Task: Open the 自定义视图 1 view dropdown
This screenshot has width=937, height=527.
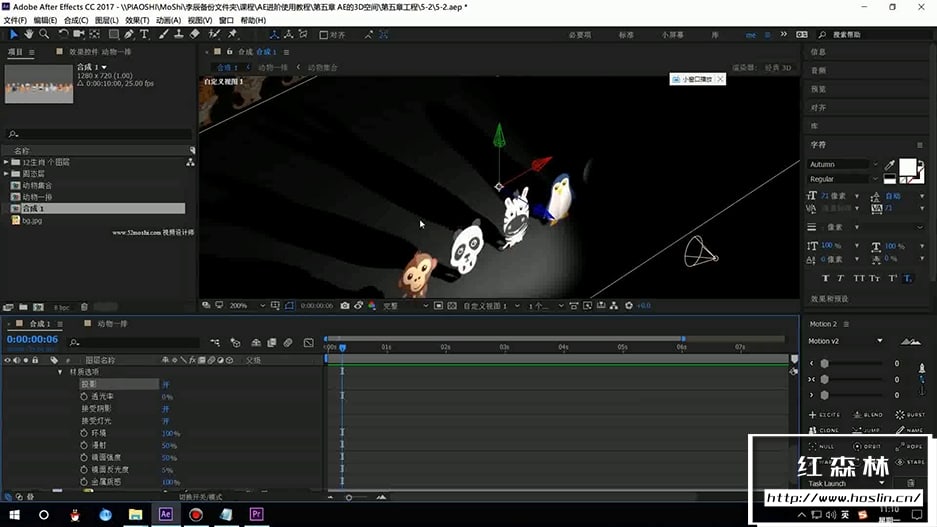Action: [517, 305]
